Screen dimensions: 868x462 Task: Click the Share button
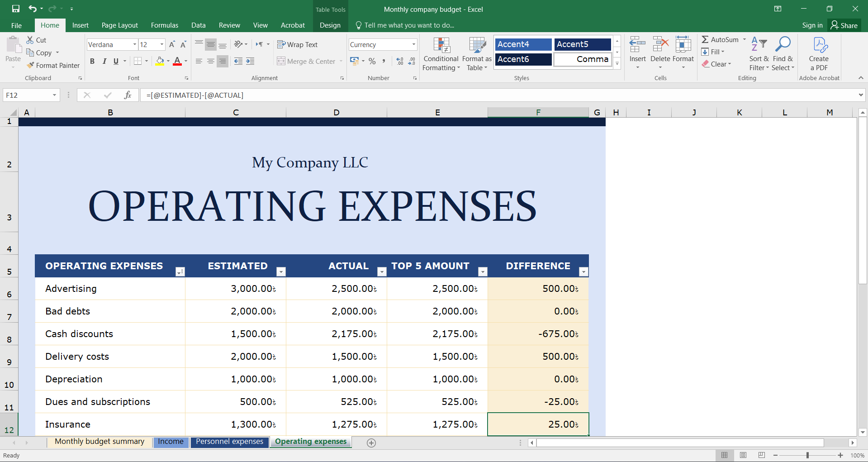tap(844, 25)
